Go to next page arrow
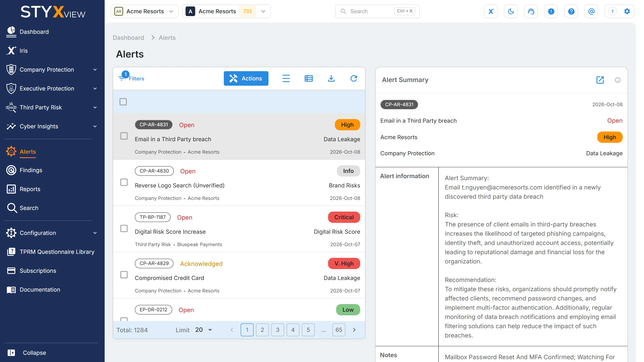Image resolution: width=644 pixels, height=362 pixels. (x=354, y=330)
